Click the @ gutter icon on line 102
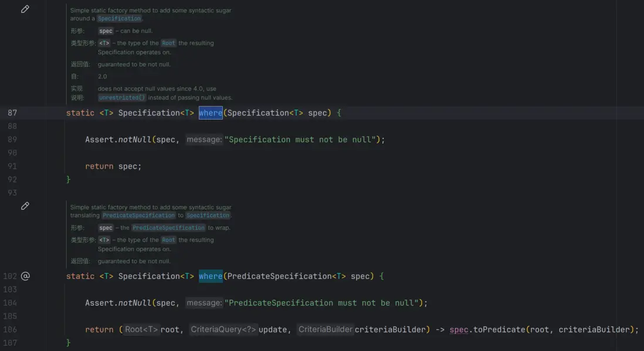The width and height of the screenshot is (644, 351). (x=25, y=276)
